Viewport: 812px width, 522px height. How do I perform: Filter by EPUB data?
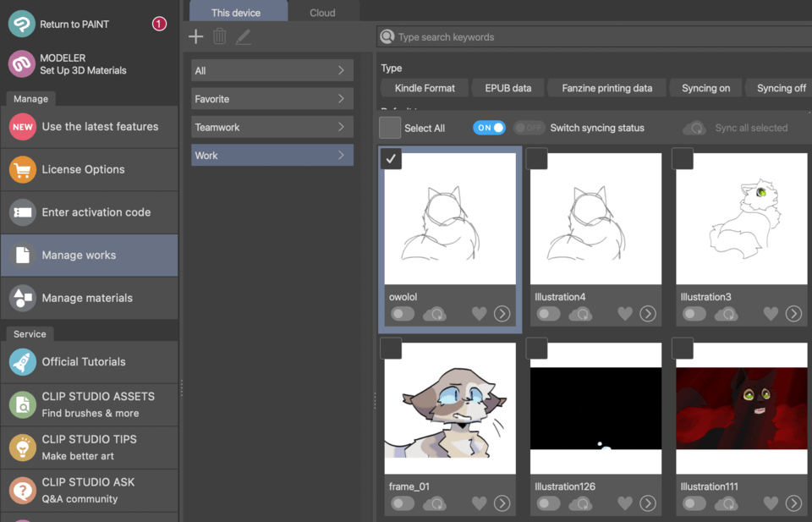click(x=508, y=88)
